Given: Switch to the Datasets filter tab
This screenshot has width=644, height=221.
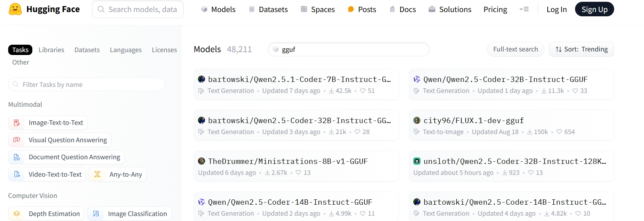Looking at the screenshot, I should [x=87, y=50].
